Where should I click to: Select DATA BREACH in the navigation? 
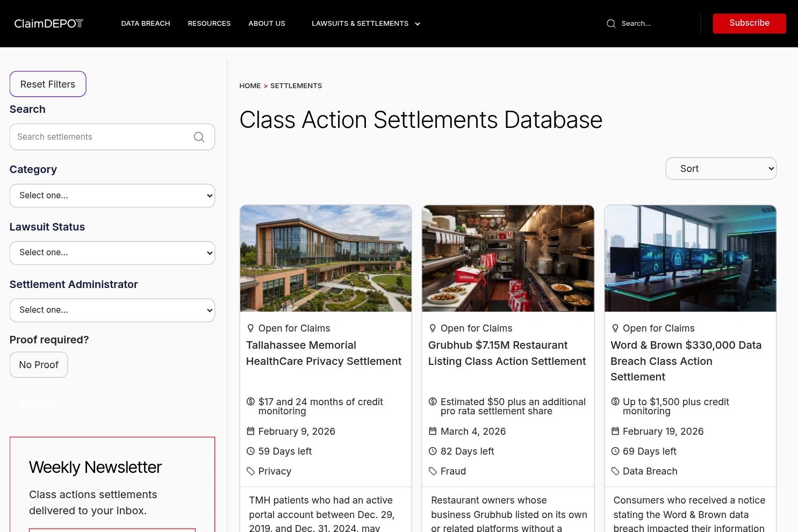tap(145, 23)
